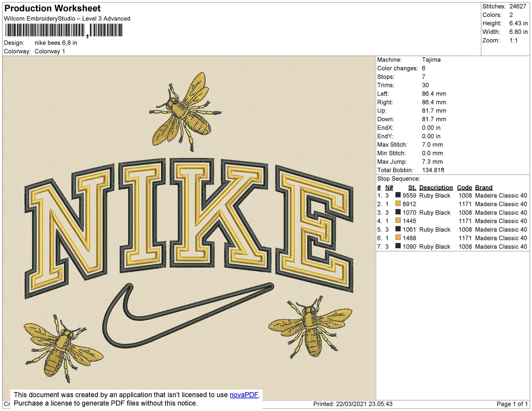Click the gold swatch in stop row 6
Screen dimensions: 532x411
398,237
